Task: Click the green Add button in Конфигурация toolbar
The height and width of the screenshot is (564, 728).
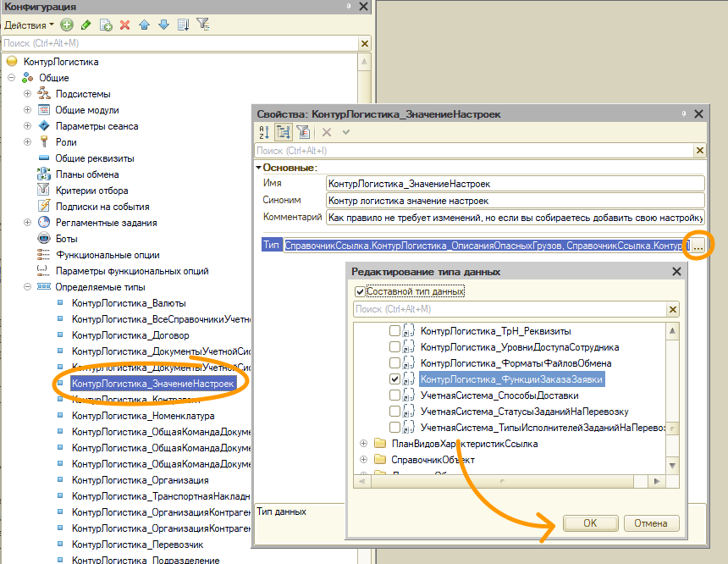Action: (x=67, y=25)
